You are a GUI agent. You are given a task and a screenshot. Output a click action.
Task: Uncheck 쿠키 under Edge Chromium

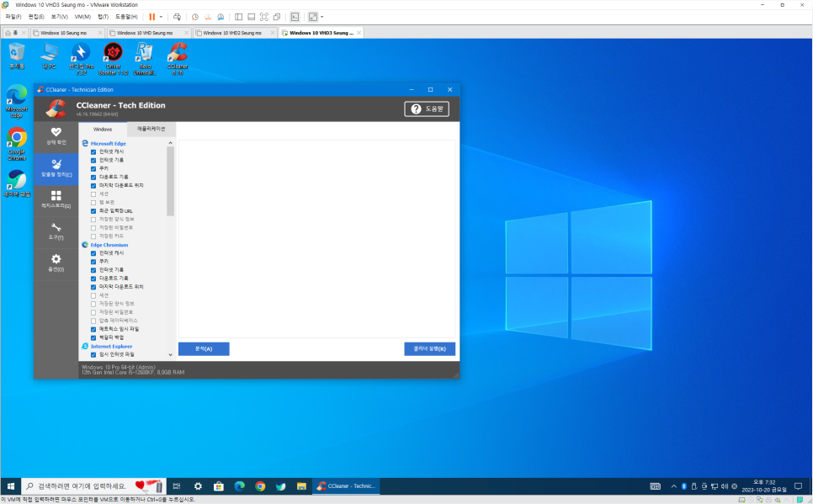coord(93,262)
